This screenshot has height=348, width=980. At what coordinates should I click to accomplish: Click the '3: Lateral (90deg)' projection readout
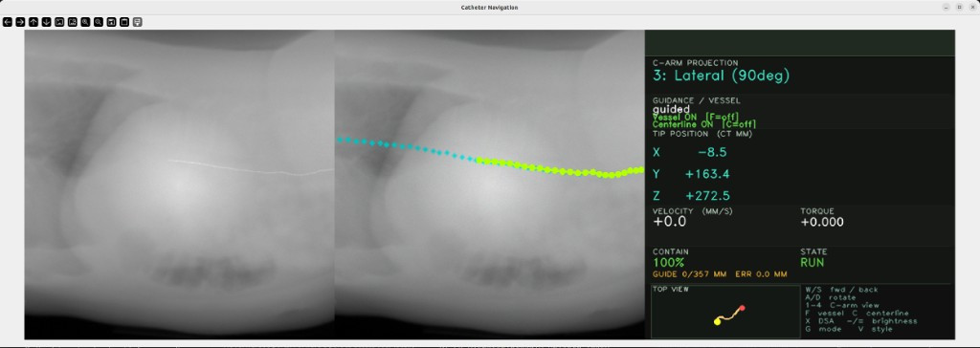(722, 76)
